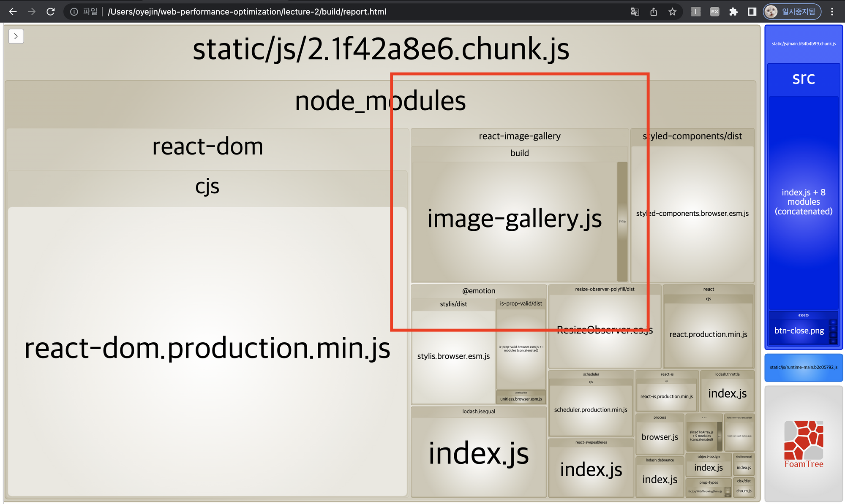This screenshot has height=504, width=845.
Task: Bookmark this page with star icon
Action: [672, 12]
